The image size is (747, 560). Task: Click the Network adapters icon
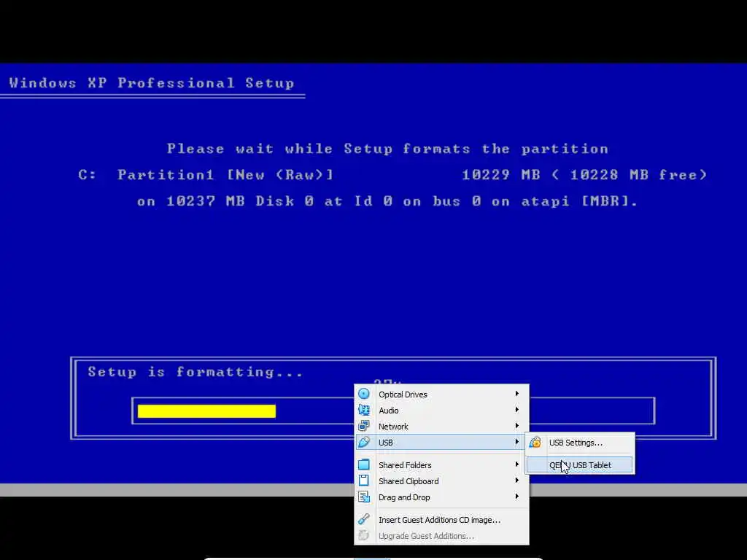click(x=364, y=426)
